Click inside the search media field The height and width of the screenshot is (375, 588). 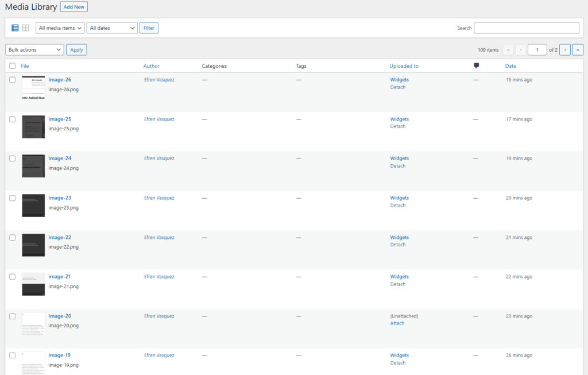click(x=526, y=27)
